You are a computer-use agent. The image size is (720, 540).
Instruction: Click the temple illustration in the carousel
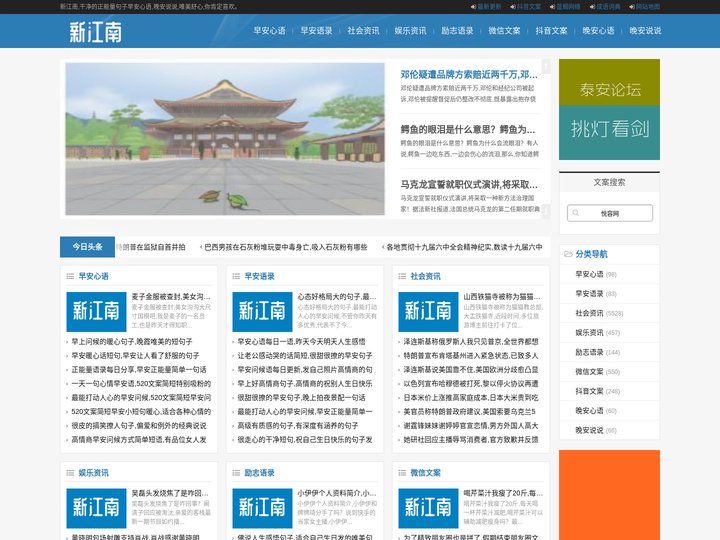point(225,139)
